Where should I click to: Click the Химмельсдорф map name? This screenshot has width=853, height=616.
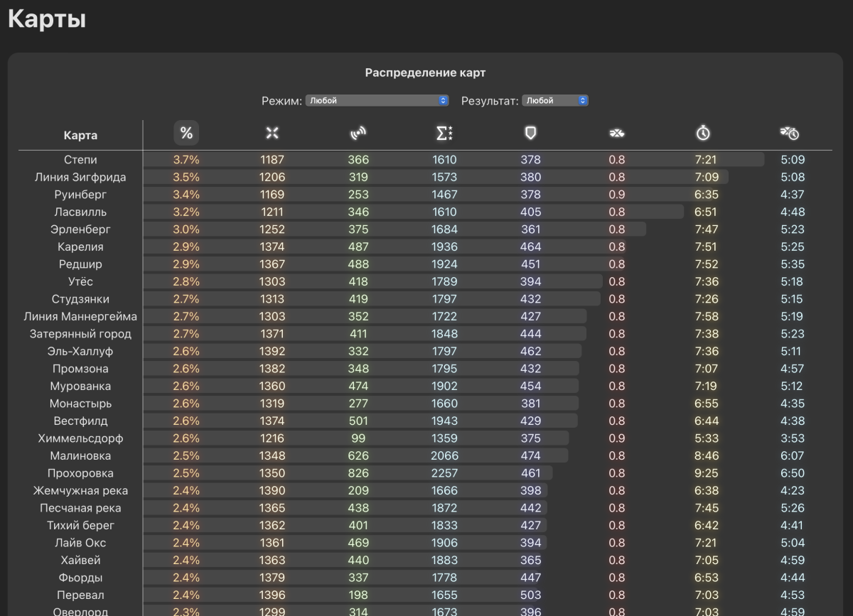click(80, 438)
